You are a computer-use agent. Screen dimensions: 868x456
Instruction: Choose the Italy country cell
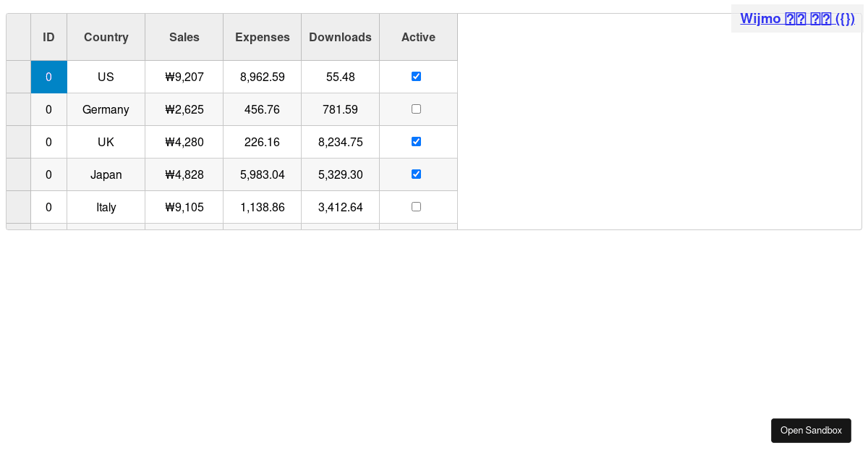(106, 207)
